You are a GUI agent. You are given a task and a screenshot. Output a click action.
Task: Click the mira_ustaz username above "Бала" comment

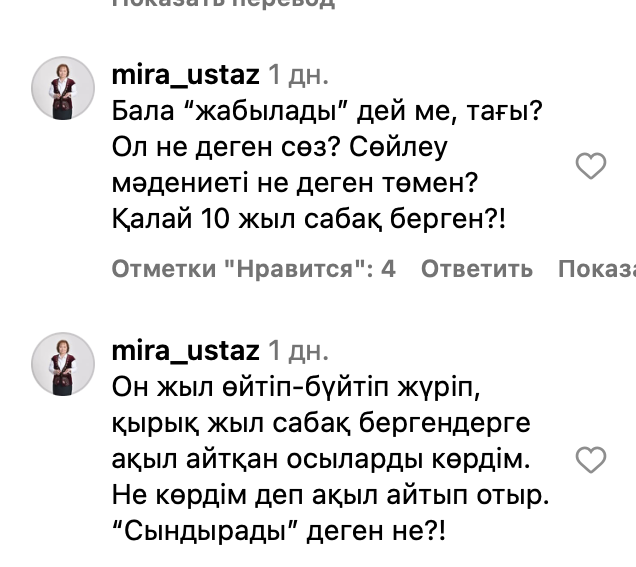[x=186, y=76]
